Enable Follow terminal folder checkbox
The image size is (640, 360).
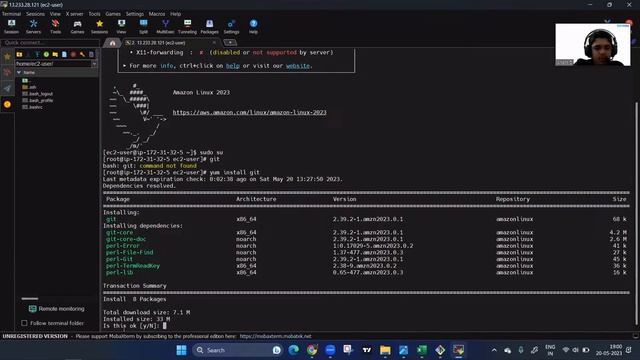(24, 323)
